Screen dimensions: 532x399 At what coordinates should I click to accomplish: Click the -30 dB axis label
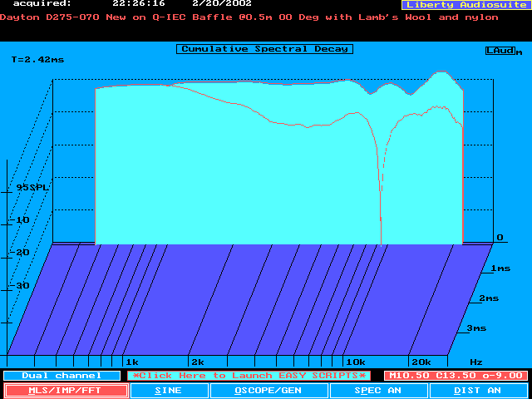tap(19, 285)
